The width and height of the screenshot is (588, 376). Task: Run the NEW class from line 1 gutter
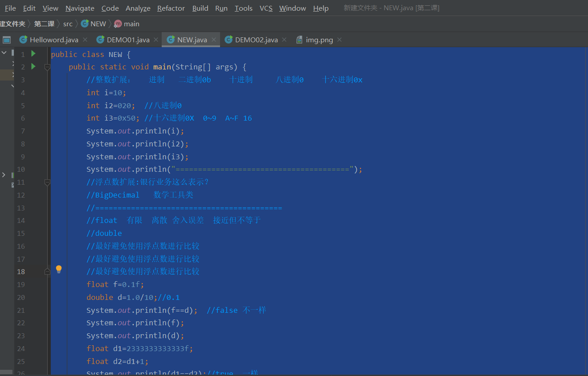[33, 54]
